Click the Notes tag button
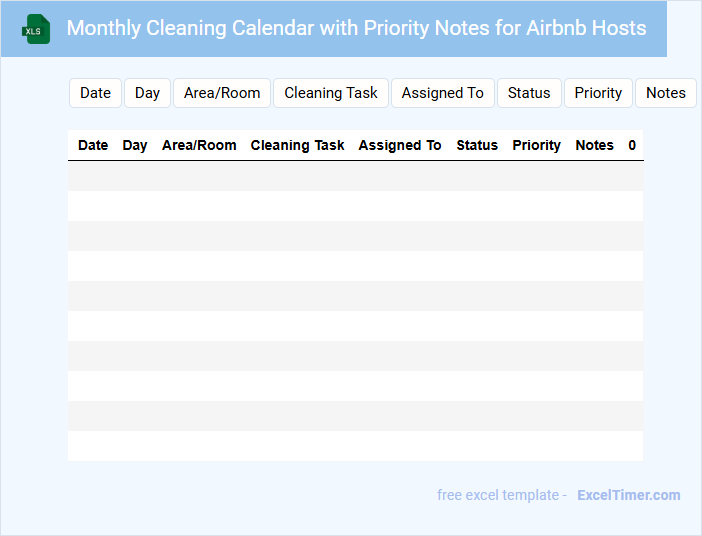The image size is (702, 536). tap(665, 93)
